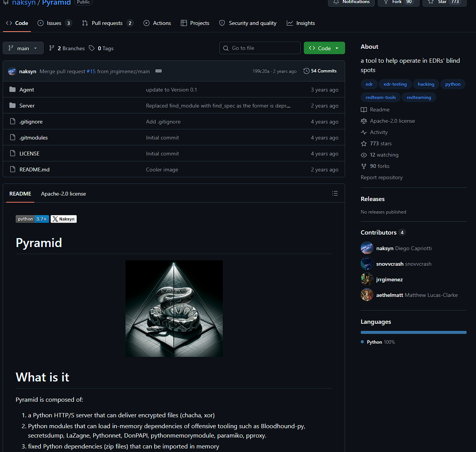The width and height of the screenshot is (476, 452).
Task: Click the hacking topic tag
Action: coord(426,84)
